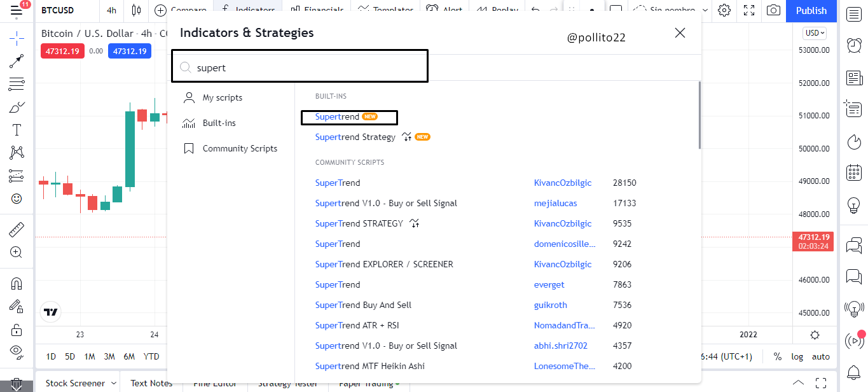This screenshot has width=868, height=392.
Task: Take a snapshot with camera icon
Action: pyautogui.click(x=773, y=10)
